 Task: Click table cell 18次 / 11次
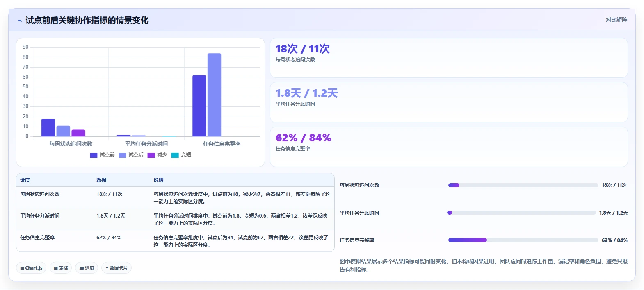[110, 194]
